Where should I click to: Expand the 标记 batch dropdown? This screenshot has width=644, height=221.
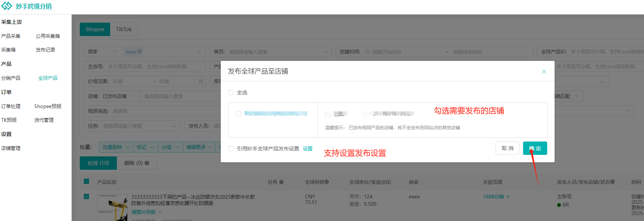[145, 147]
